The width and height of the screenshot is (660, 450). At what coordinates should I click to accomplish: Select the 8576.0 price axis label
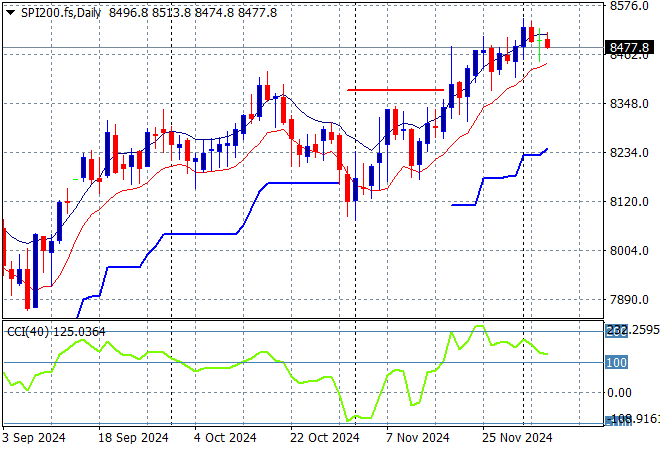(x=629, y=6)
